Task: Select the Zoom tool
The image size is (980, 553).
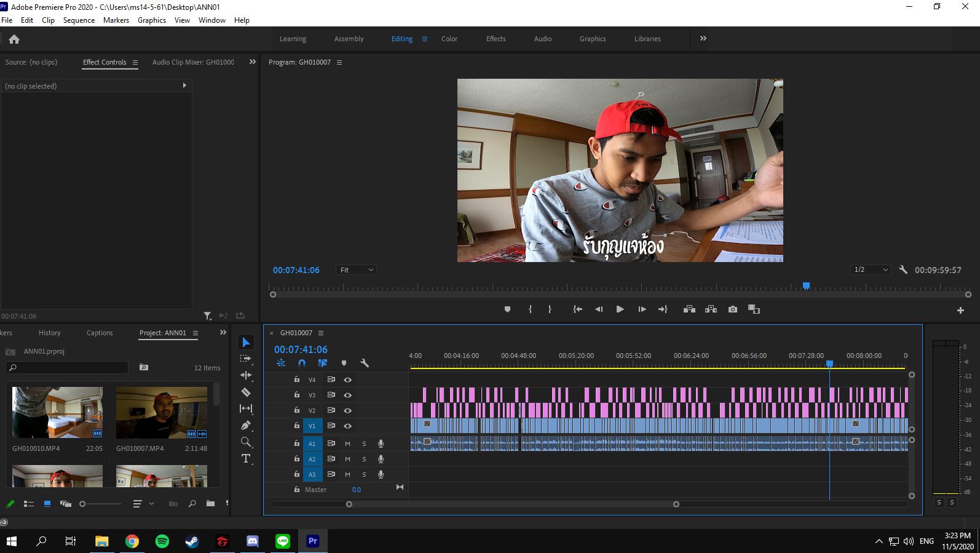Action: pos(246,442)
